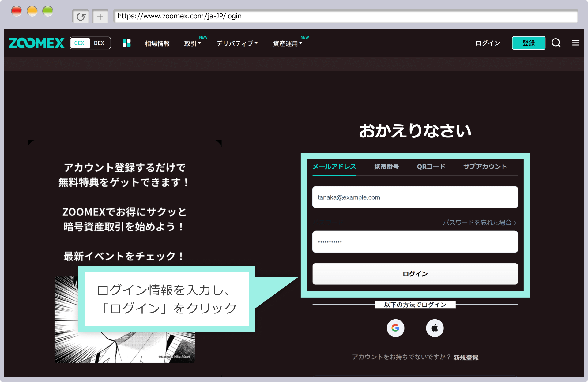Click the 以下の方法でログイン label

(x=415, y=305)
